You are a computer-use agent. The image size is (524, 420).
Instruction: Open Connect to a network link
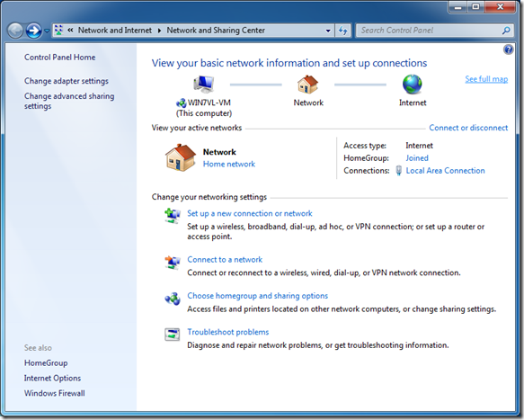(225, 260)
